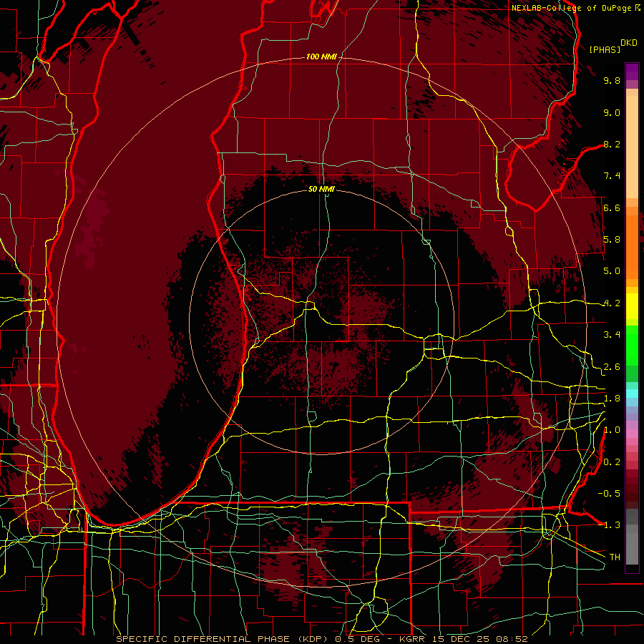The width and height of the screenshot is (644, 644).
Task: Click the 1.0 value on the color scale
Action: pyautogui.click(x=612, y=430)
